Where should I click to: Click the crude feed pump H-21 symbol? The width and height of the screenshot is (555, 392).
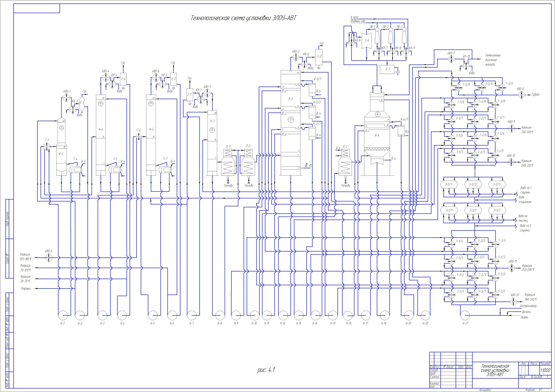coord(465,315)
